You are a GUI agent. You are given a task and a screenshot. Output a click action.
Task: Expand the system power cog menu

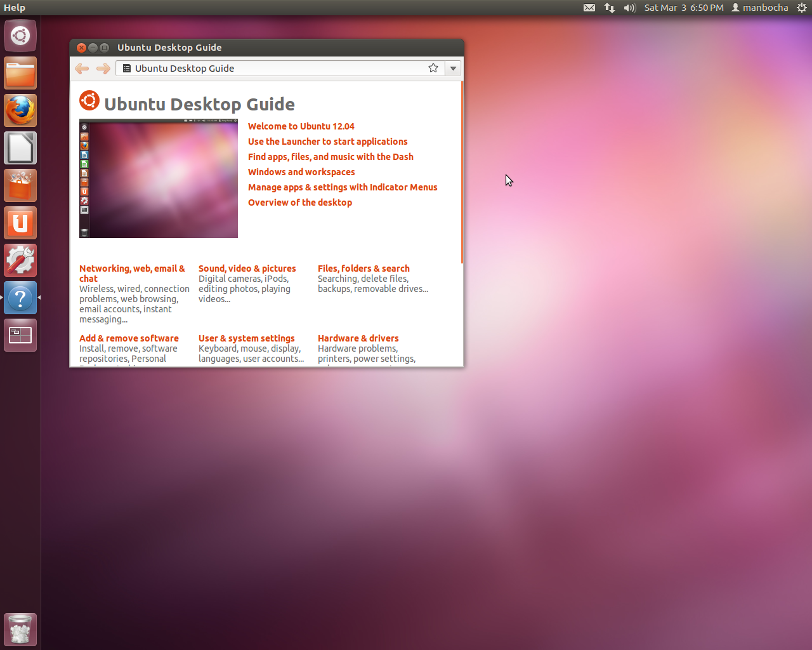tap(801, 8)
